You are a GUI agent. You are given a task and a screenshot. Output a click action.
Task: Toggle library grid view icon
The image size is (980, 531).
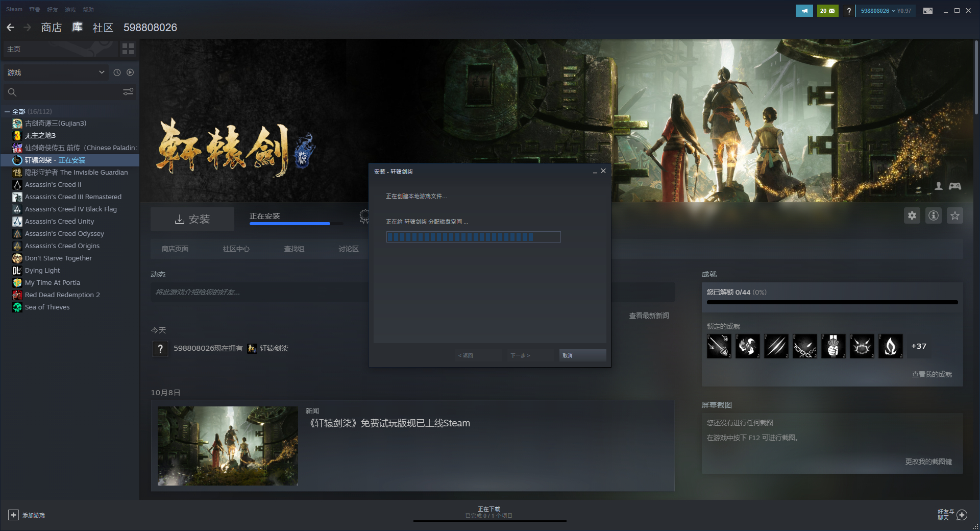pyautogui.click(x=128, y=49)
